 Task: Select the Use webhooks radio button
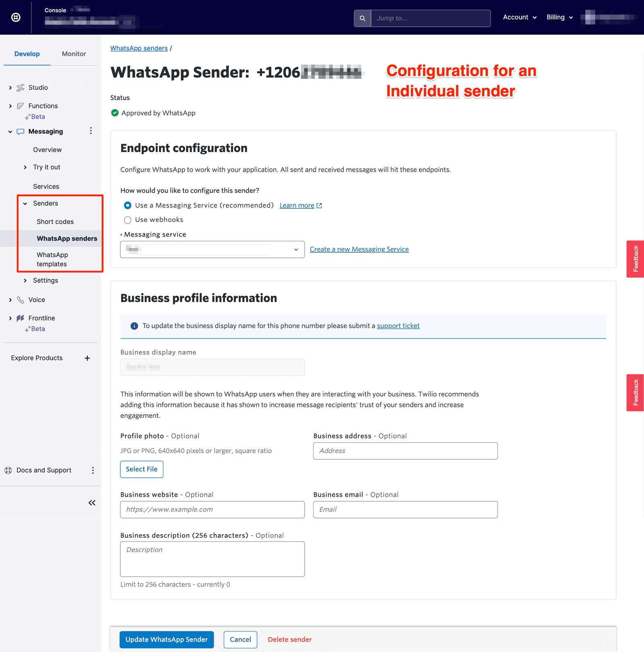[128, 220]
